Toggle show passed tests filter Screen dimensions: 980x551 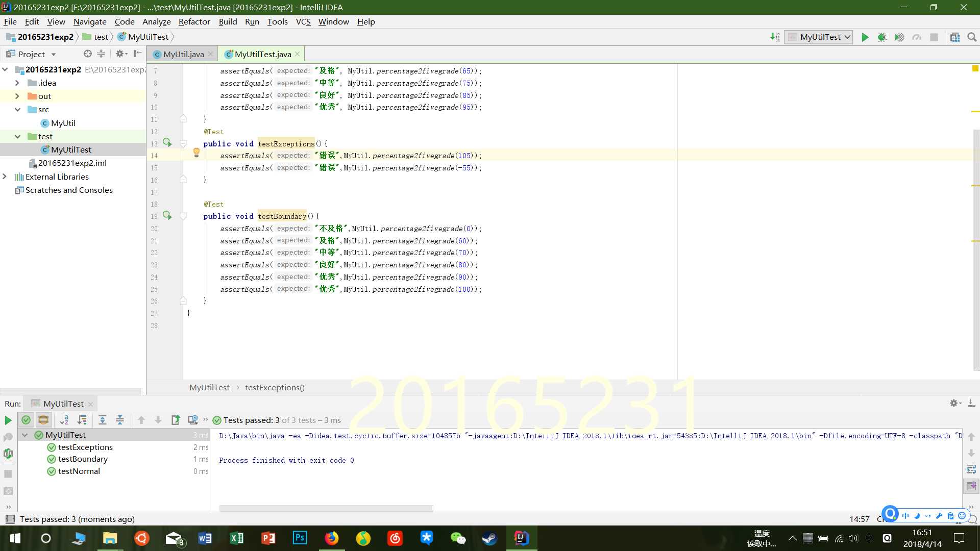(26, 420)
